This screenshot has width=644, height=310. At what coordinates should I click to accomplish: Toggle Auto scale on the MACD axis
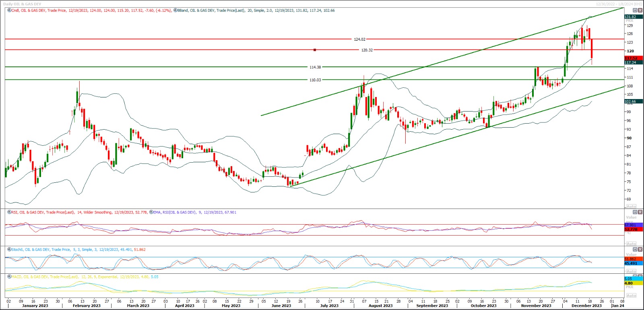tap(631, 296)
